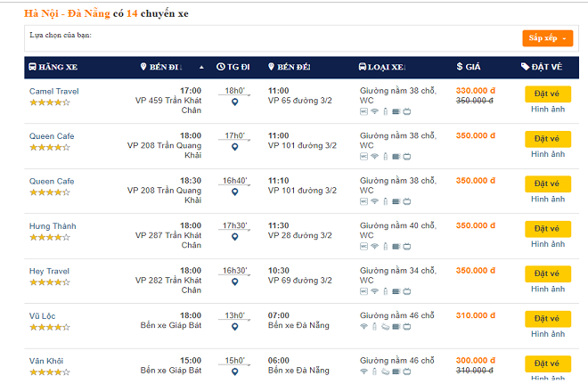Viewport: 588px width, 392px height.
Task: Click the TV icon in Hưng Thành row
Action: point(407,246)
